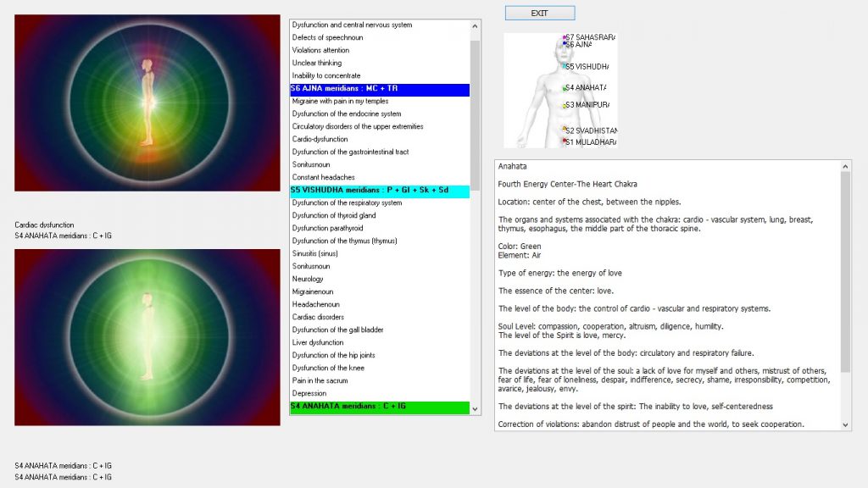The image size is (868, 488).
Task: Click the symptom list scroll-up arrow
Action: click(x=476, y=25)
